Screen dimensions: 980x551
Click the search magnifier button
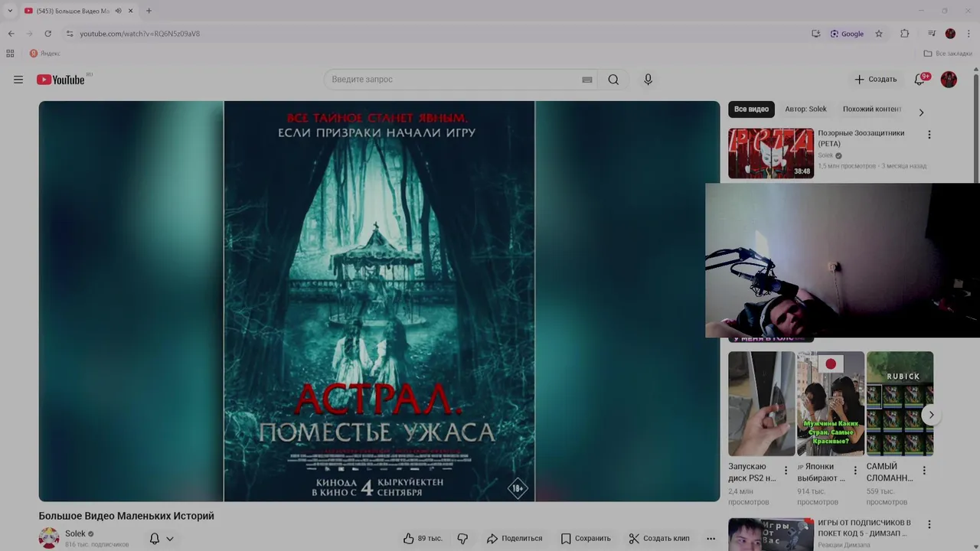(613, 80)
